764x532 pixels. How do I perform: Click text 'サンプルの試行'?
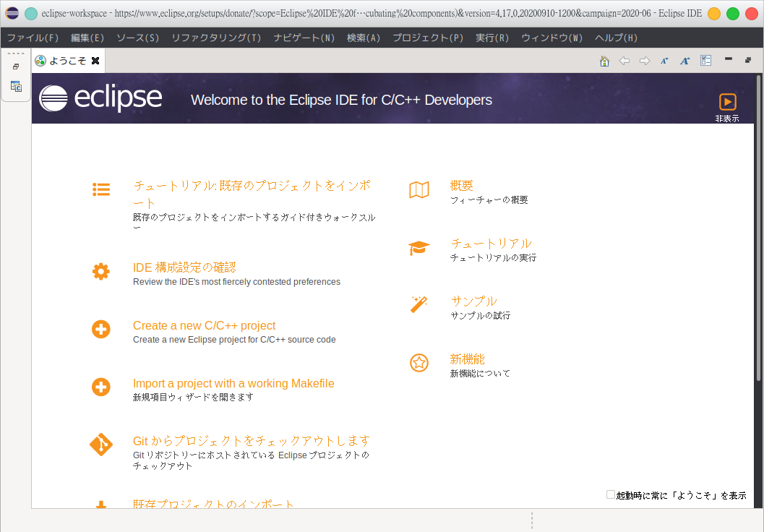pos(481,315)
